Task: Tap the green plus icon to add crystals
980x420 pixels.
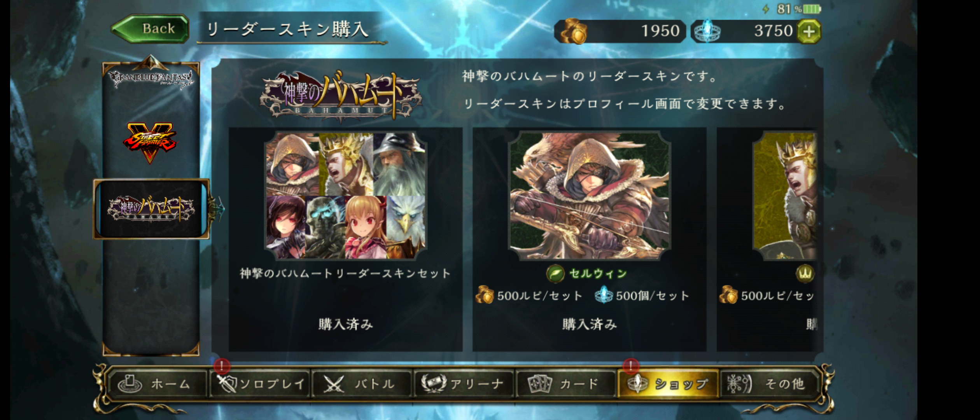Action: (x=809, y=31)
